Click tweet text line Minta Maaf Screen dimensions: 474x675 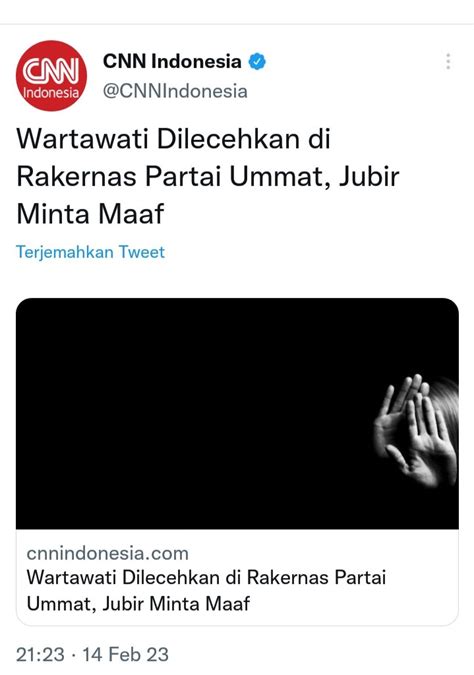90,214
